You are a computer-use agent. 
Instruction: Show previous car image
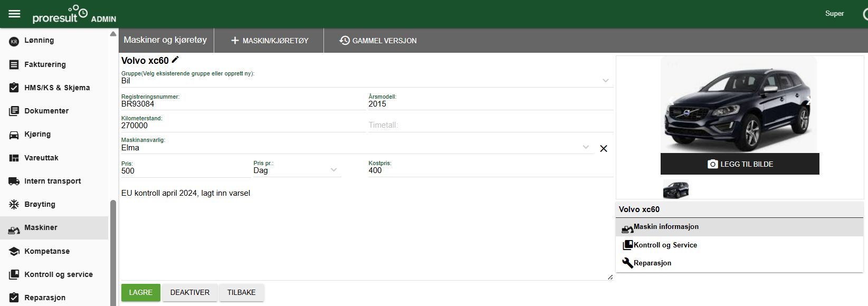[x=671, y=101]
